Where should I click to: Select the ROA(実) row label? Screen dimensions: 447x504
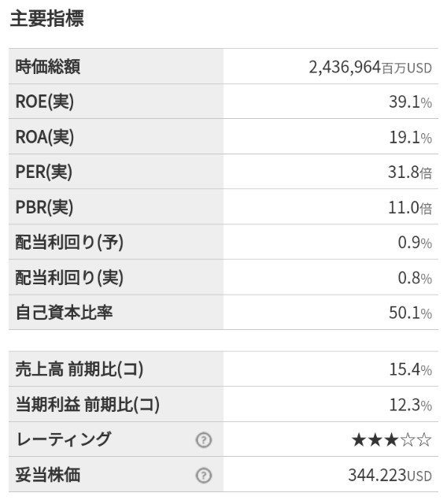coord(45,137)
